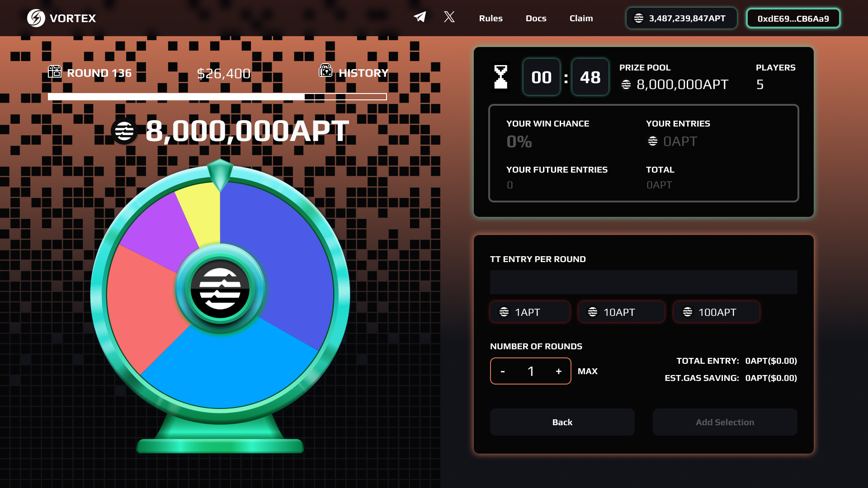Open the Telegram paper plane icon

point(420,17)
